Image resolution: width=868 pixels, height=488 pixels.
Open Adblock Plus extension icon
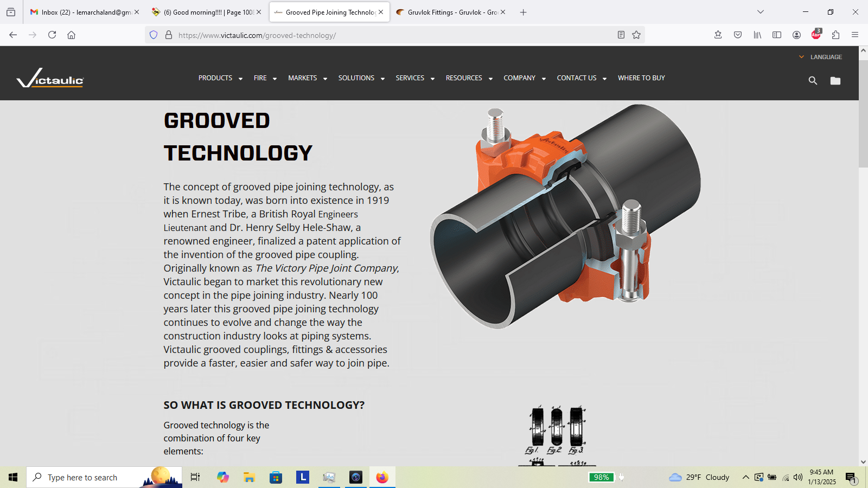tap(816, 34)
